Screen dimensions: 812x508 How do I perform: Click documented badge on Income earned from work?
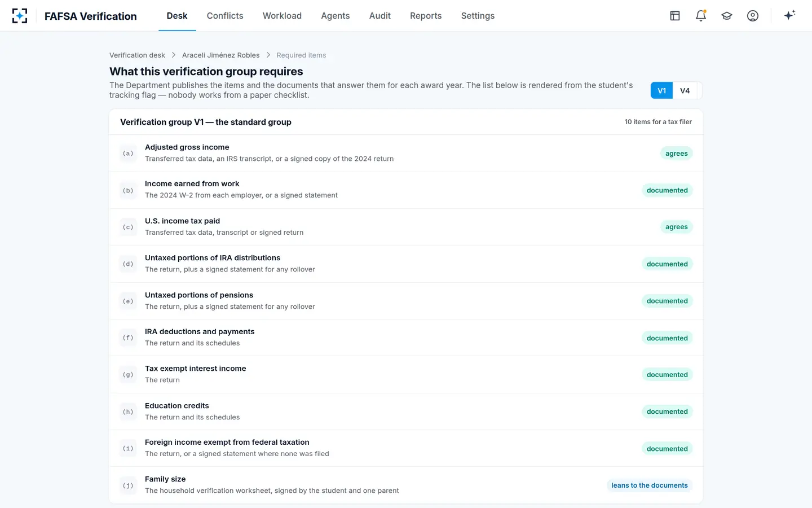point(667,190)
